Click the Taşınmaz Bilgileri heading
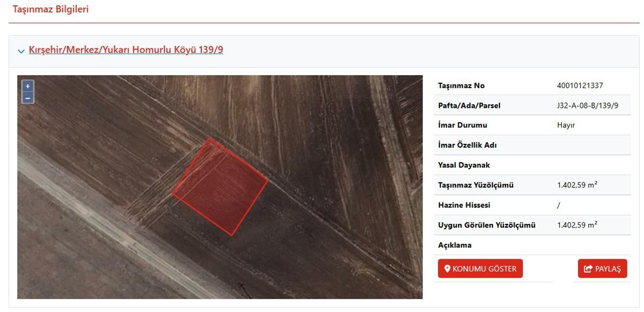This screenshot has height=312, width=644. [50, 9]
